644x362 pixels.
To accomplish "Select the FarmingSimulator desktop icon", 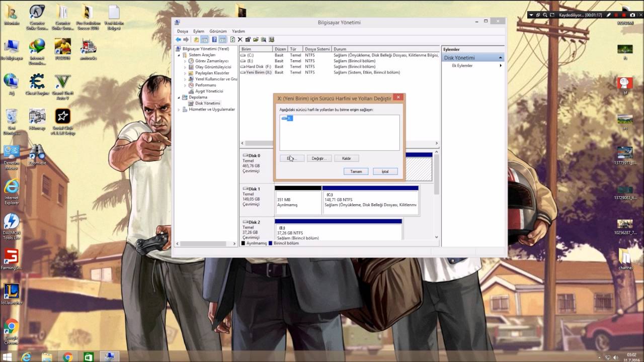I will click(x=11, y=259).
